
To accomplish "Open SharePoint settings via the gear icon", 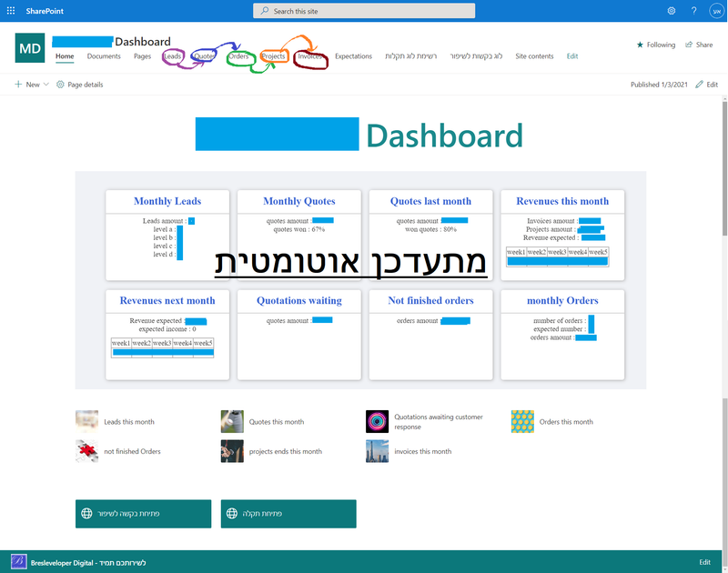I will click(x=672, y=10).
